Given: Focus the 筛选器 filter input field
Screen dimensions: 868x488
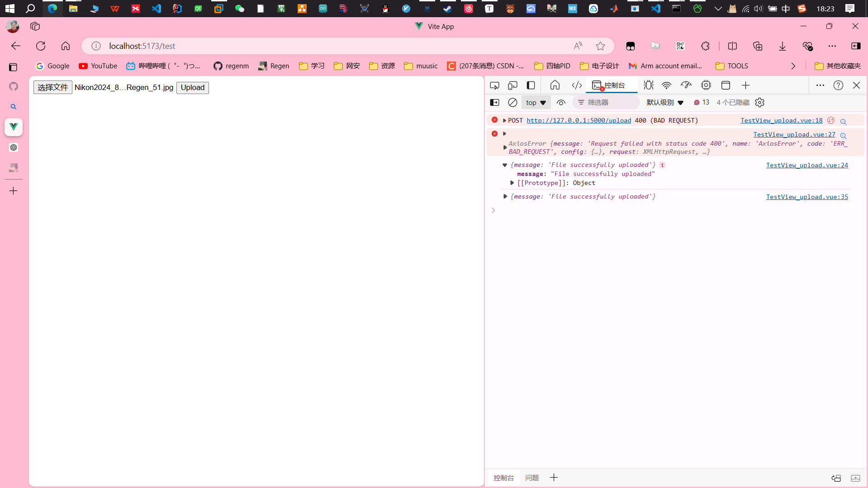Looking at the screenshot, I should pos(606,103).
